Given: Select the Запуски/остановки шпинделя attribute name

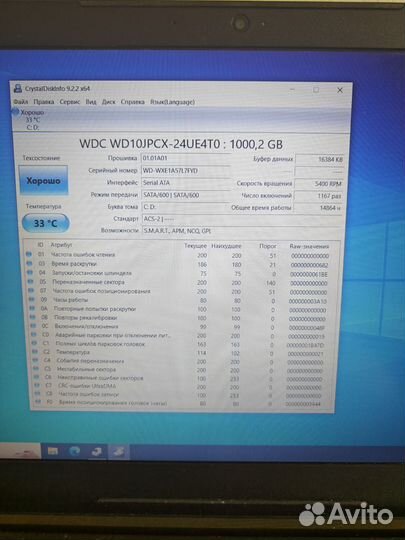Looking at the screenshot, I should pyautogui.click(x=92, y=273).
